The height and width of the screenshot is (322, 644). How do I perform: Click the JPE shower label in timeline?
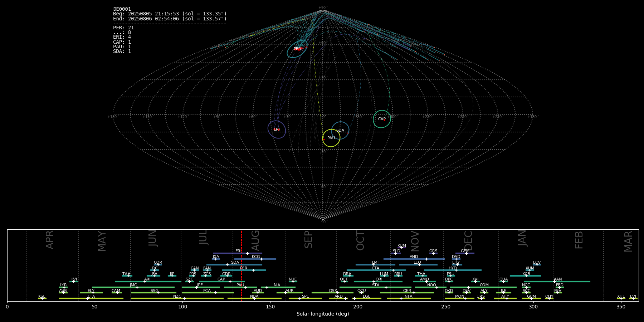pyautogui.click(x=200, y=285)
